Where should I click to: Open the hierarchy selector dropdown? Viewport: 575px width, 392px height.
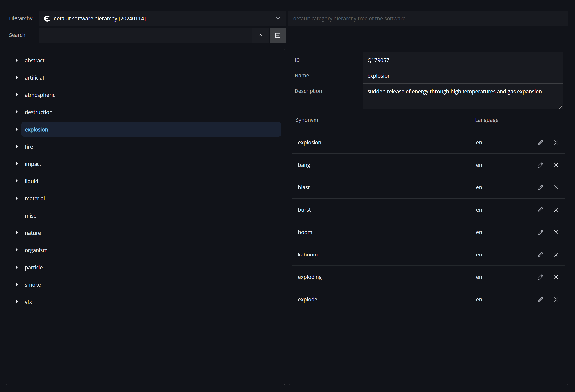[277, 18]
